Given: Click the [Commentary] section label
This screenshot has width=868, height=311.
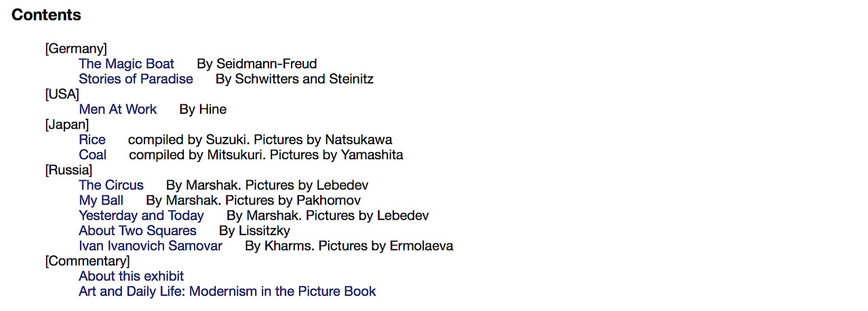Looking at the screenshot, I should point(87,262).
